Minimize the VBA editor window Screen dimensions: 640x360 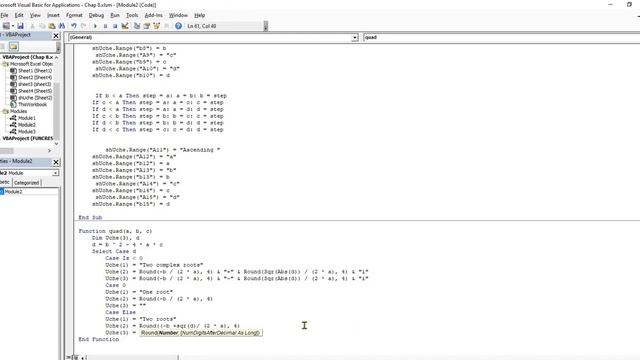click(x=611, y=4)
